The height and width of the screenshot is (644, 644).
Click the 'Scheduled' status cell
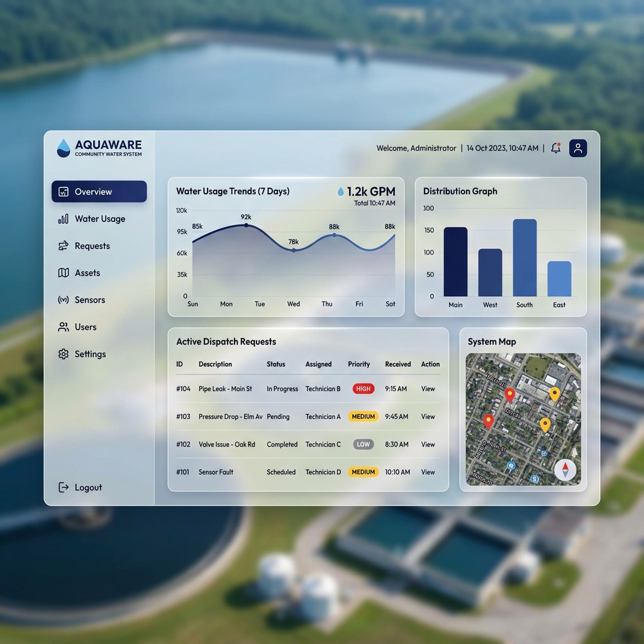281,472
